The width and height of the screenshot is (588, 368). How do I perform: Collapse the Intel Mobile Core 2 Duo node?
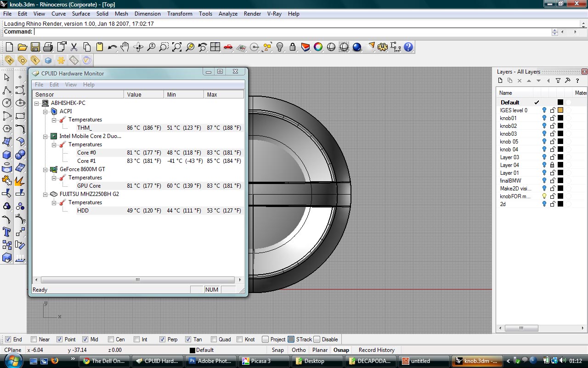pos(45,136)
